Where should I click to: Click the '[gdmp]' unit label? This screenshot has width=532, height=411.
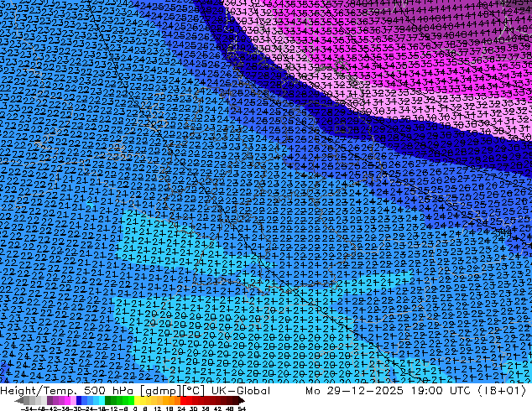(161, 391)
